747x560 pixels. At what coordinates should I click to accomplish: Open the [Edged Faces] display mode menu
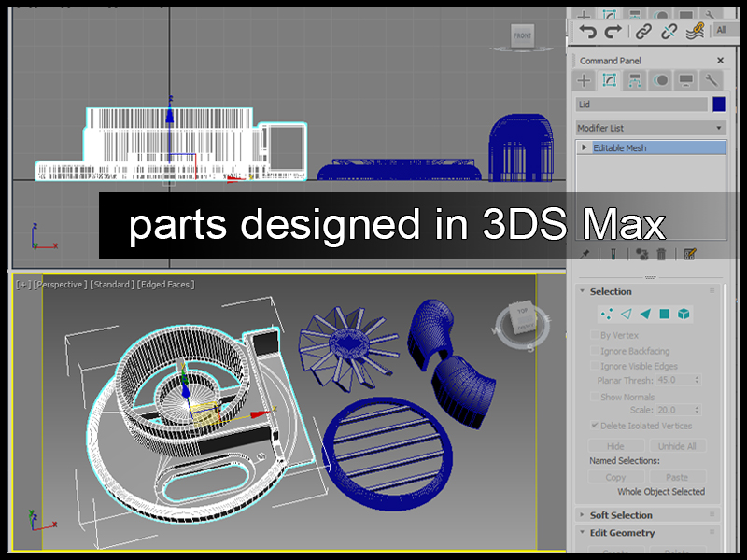(x=166, y=285)
